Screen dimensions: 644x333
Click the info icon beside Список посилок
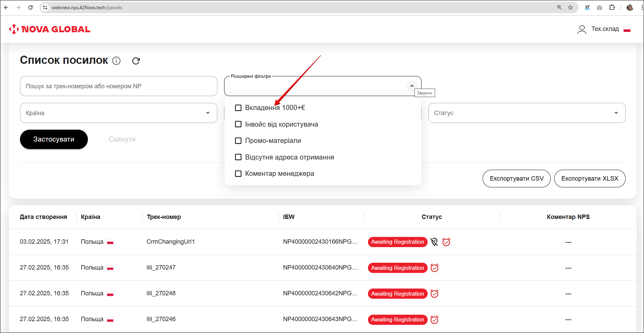pyautogui.click(x=116, y=61)
